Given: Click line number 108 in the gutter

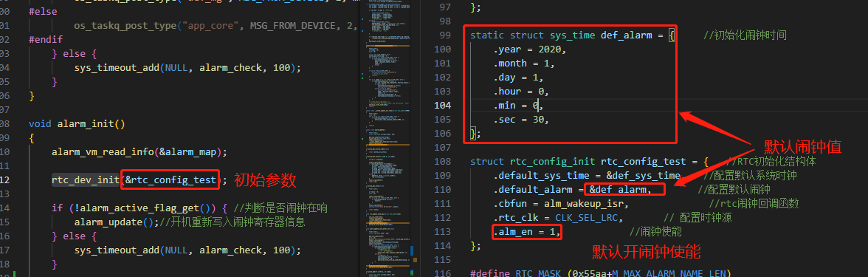Looking at the screenshot, I should (x=443, y=161).
